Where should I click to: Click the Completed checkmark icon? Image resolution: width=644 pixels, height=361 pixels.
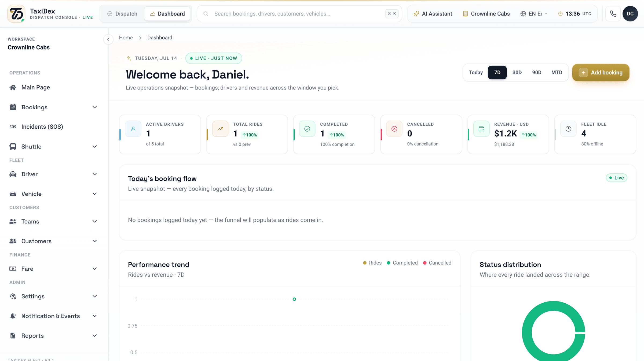click(x=307, y=129)
